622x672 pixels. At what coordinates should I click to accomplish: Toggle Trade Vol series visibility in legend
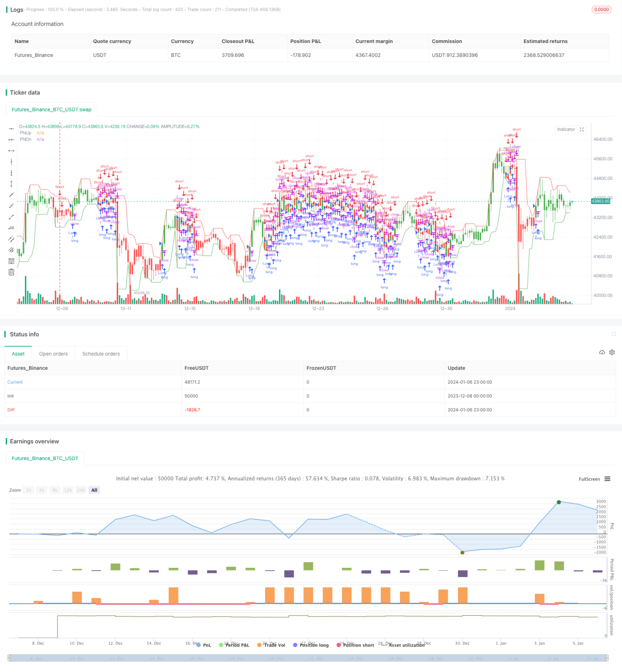(x=271, y=645)
